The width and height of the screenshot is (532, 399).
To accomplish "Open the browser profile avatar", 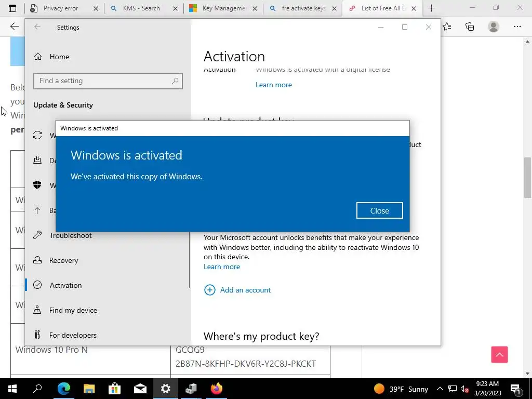I will click(x=494, y=26).
